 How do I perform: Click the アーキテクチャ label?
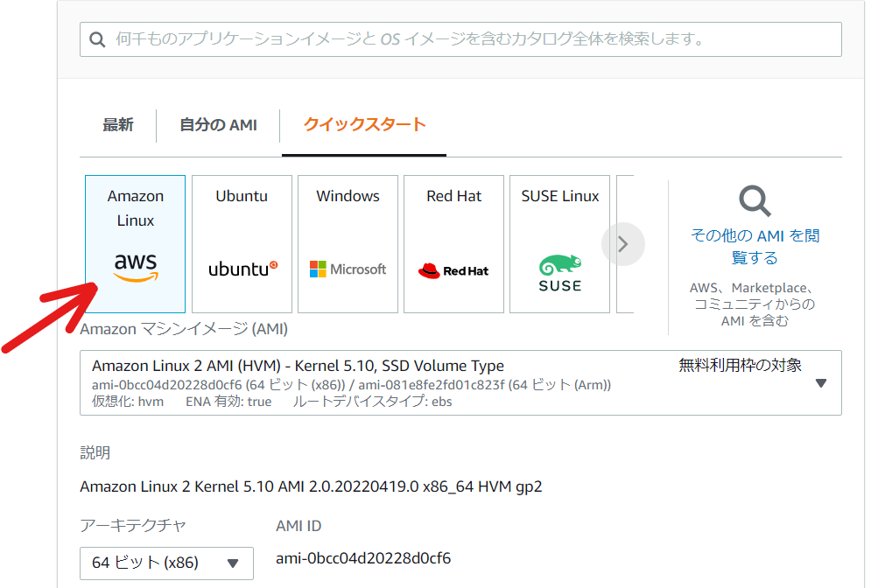pyautogui.click(x=133, y=525)
